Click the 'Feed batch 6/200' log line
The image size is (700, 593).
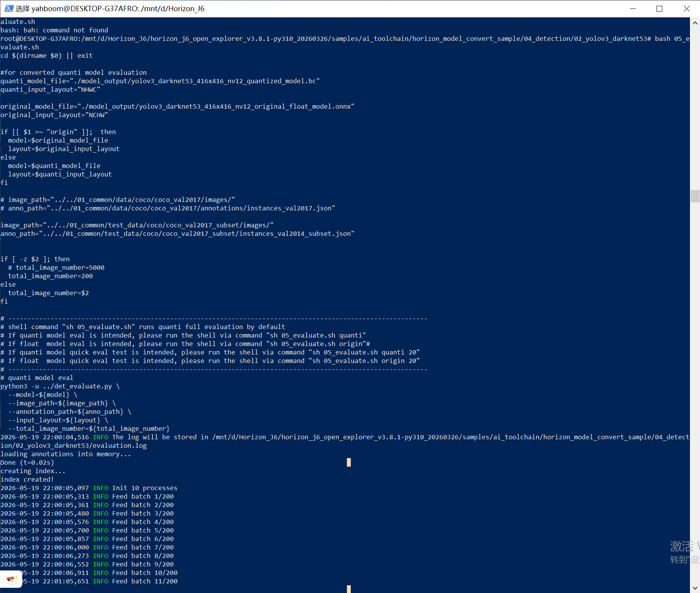pos(87,539)
